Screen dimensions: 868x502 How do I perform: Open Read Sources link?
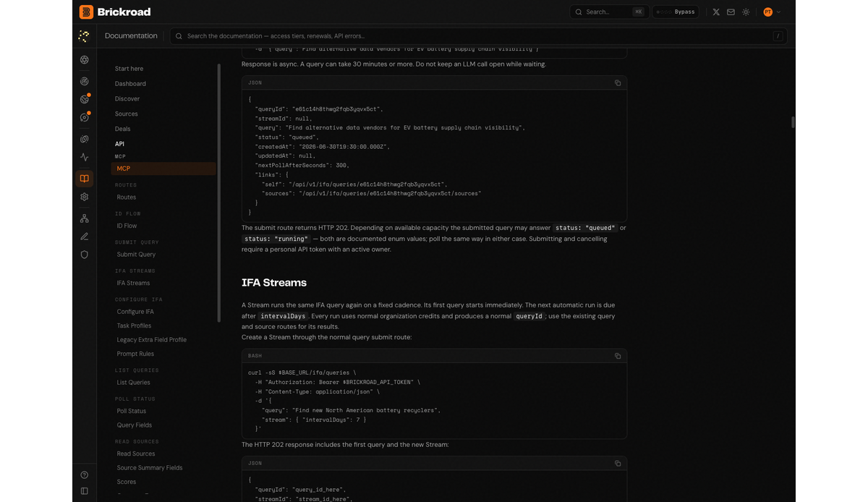pyautogui.click(x=136, y=454)
